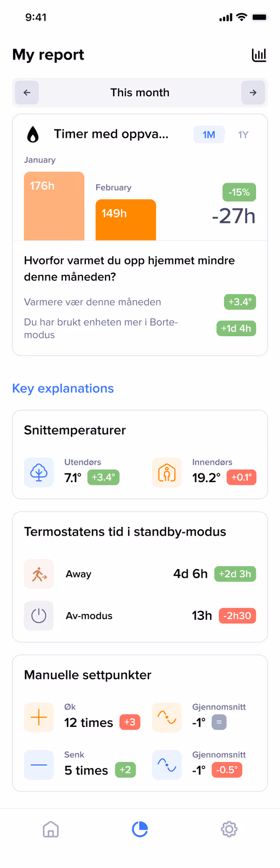Tap the Away mode running person icon
The width and height of the screenshot is (280, 868).
tap(39, 574)
